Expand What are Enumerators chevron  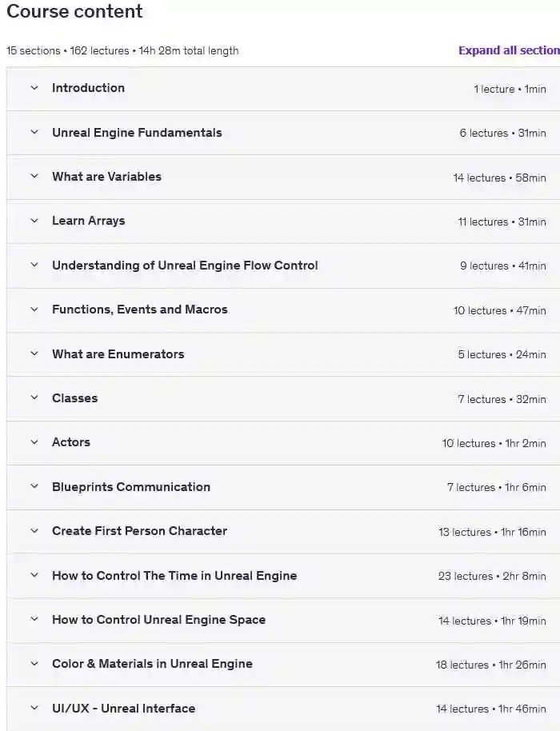pos(34,354)
